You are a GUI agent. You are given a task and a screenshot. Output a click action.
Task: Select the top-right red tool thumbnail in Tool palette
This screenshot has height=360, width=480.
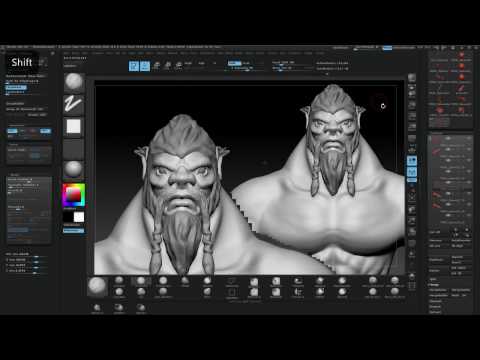tap(462, 55)
